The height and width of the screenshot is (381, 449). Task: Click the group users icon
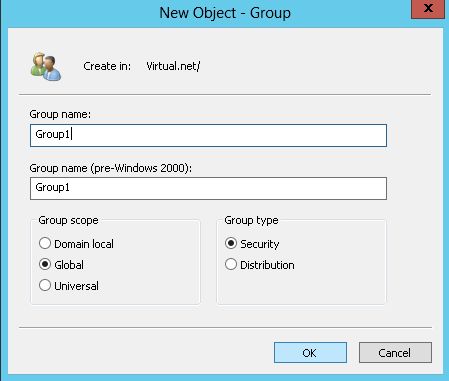point(46,67)
